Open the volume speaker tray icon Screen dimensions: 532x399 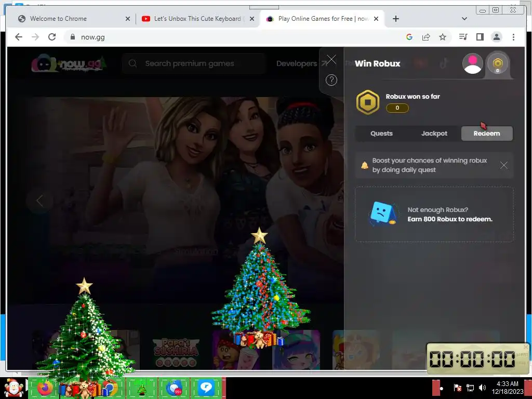(x=482, y=388)
